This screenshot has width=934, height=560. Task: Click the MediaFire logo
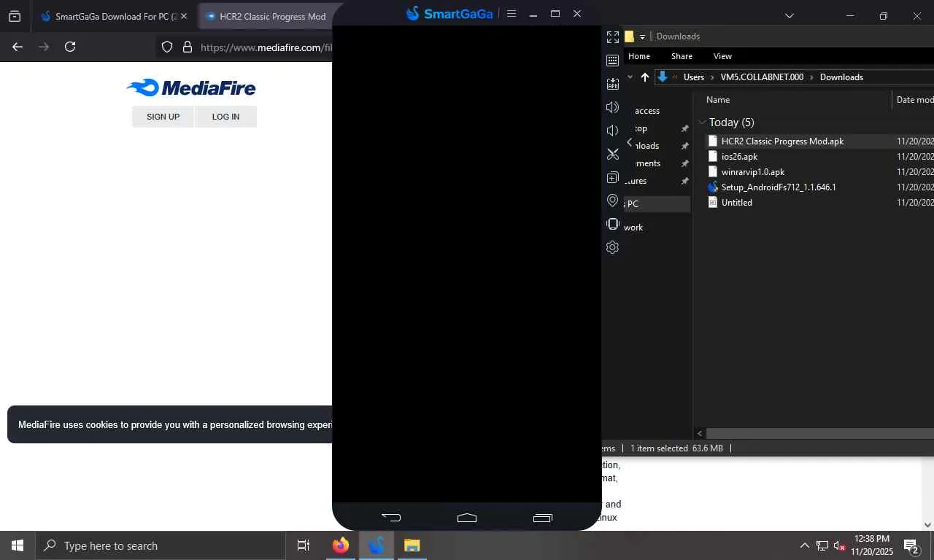(191, 88)
